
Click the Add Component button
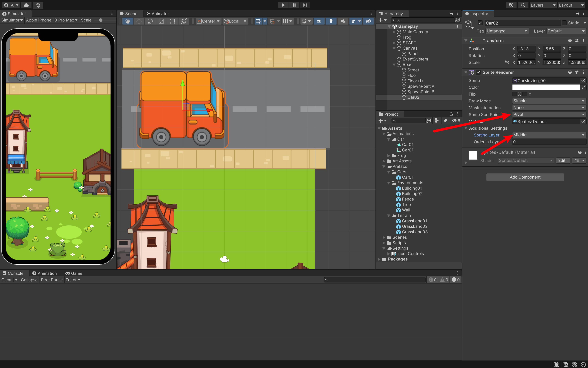click(x=525, y=177)
